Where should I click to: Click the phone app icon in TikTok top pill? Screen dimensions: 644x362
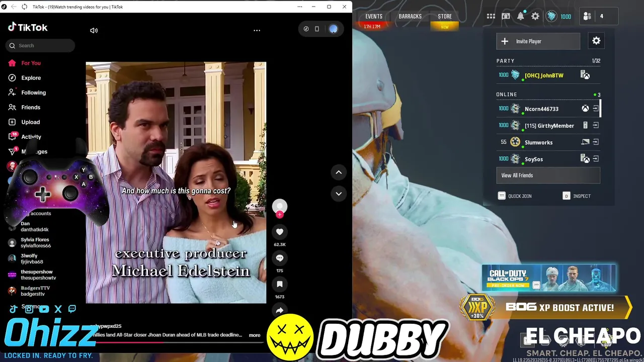tap(317, 29)
